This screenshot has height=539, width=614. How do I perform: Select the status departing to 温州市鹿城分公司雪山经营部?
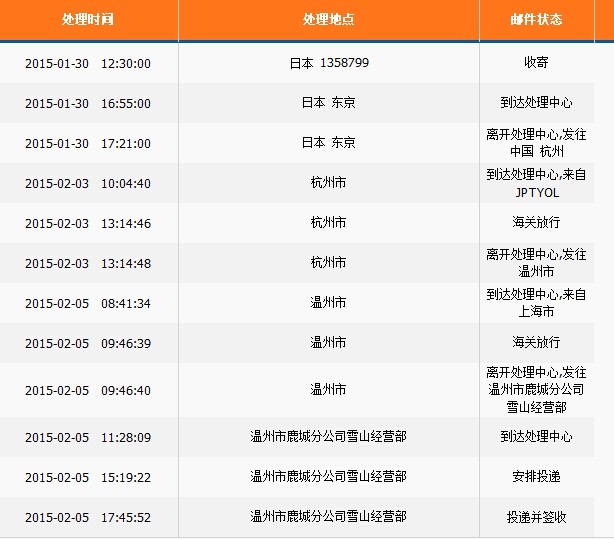(536, 389)
